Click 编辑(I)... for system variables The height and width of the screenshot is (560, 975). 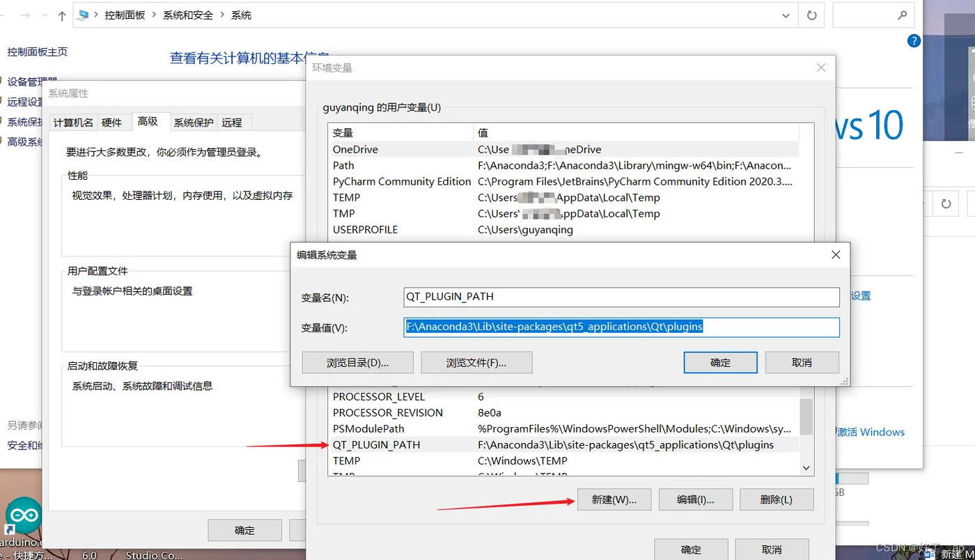pyautogui.click(x=696, y=499)
